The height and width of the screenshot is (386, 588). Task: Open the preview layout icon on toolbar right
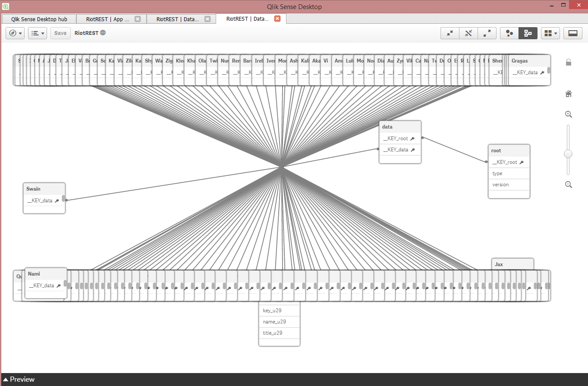click(572, 33)
